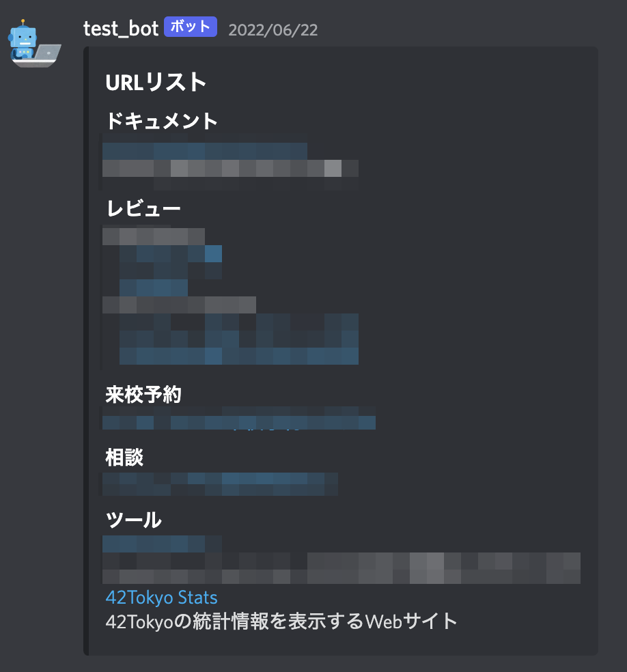This screenshot has height=672, width=627.
Task: Select the URLリスト embed title
Action: pos(156,82)
